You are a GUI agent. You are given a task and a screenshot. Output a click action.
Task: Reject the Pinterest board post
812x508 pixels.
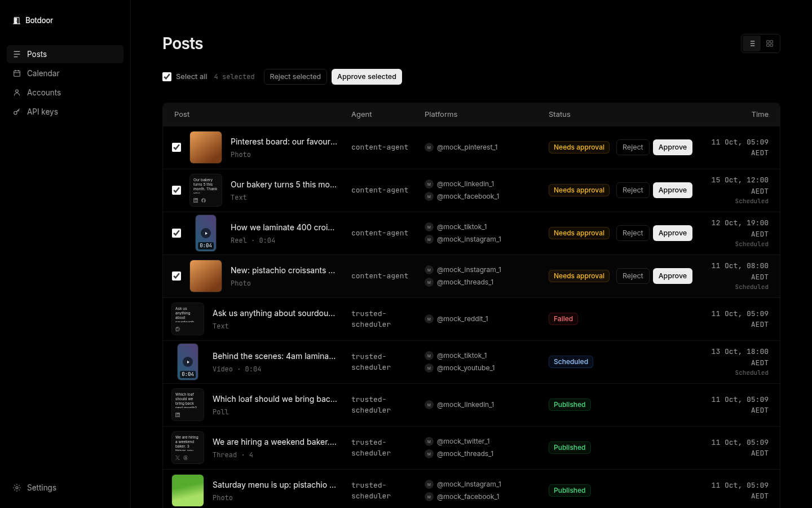(633, 147)
